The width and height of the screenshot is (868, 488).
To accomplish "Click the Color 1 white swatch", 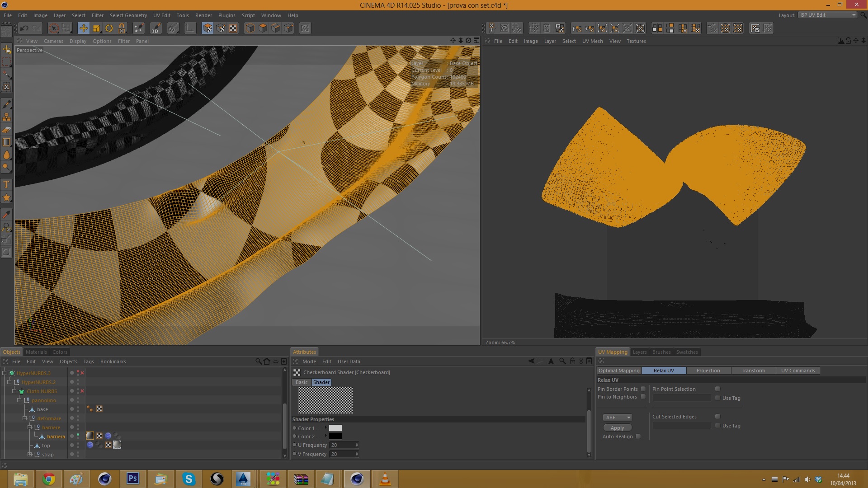I will (x=335, y=428).
